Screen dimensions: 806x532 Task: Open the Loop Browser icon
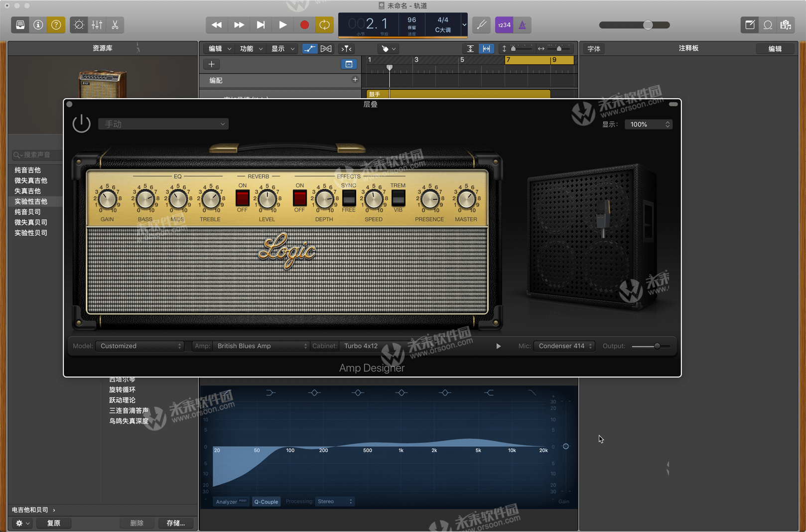768,25
